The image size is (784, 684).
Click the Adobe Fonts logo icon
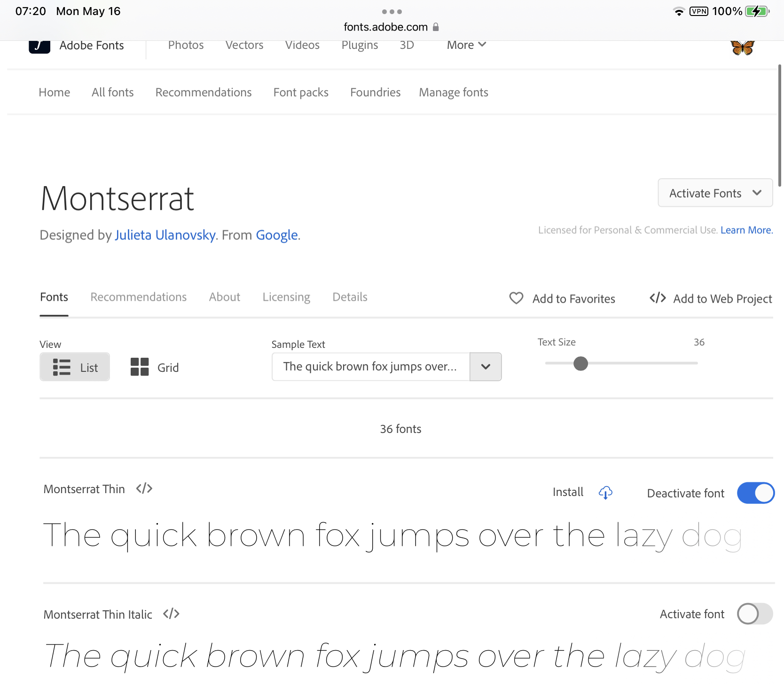pyautogui.click(x=39, y=47)
